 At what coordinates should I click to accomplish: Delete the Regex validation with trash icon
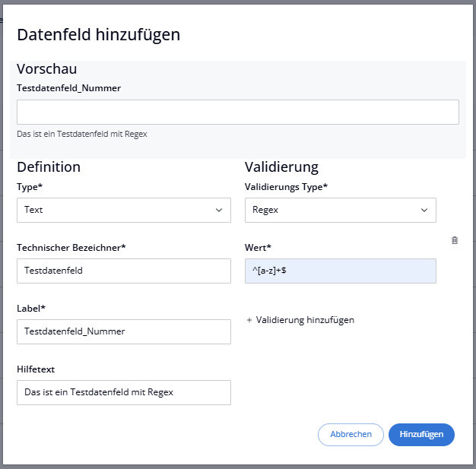pos(455,240)
